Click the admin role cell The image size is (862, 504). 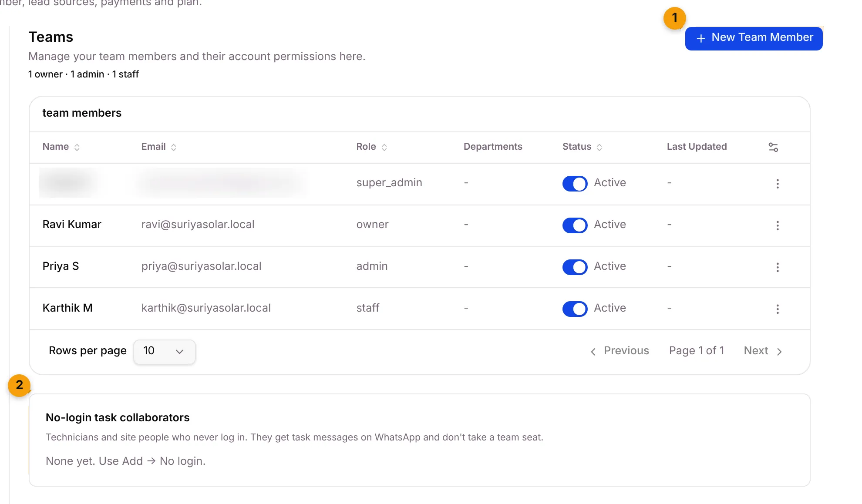[372, 266]
